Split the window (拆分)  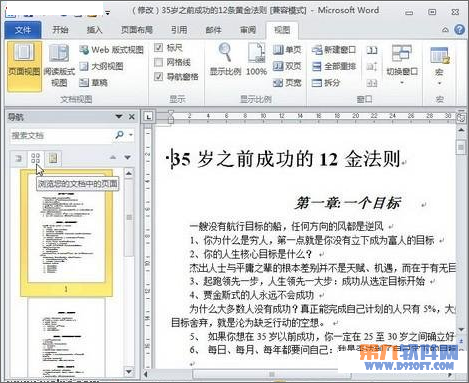(x=326, y=82)
